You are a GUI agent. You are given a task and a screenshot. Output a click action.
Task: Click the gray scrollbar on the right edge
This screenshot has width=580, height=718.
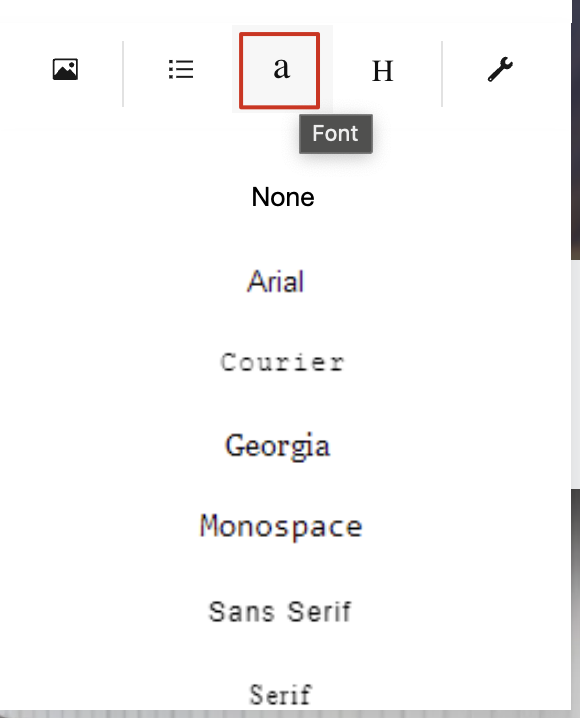click(575, 374)
